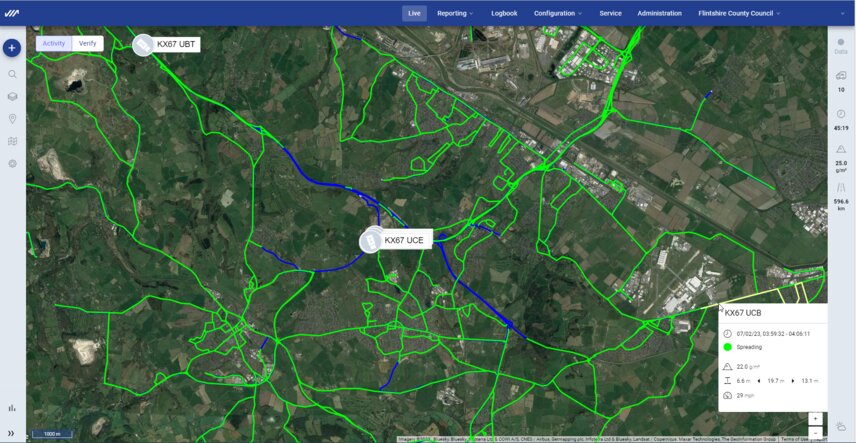Expand sidebar with double chevron icon
Screen dimensions: 856x443
pyautogui.click(x=11, y=433)
